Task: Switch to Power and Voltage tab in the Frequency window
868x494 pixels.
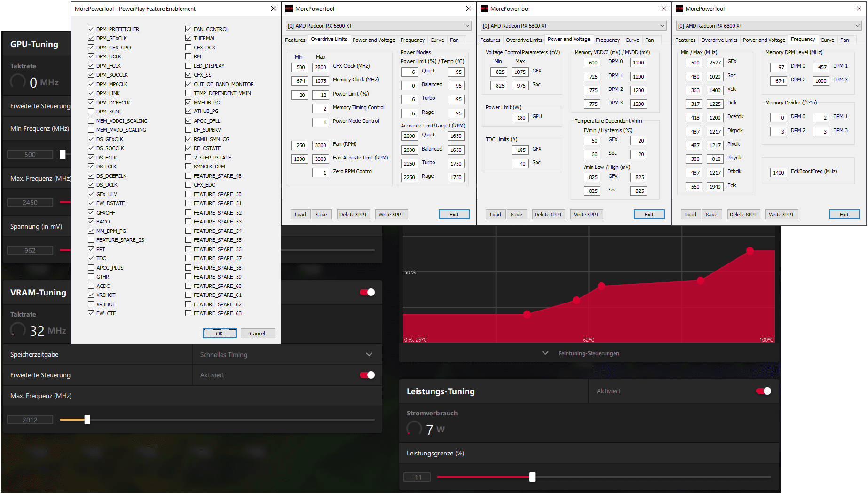Action: point(764,40)
